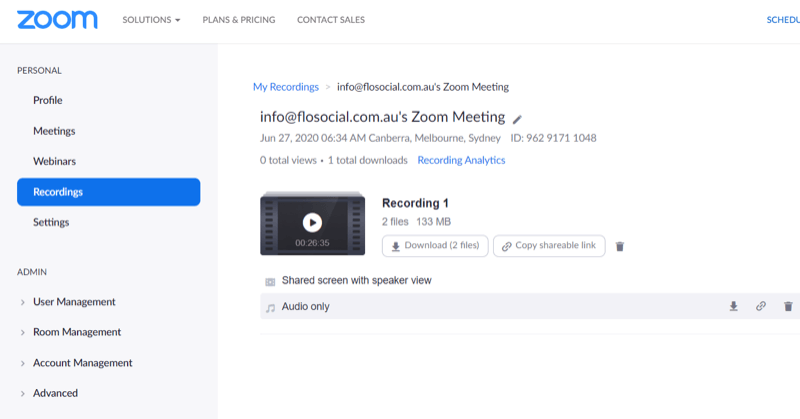Click the film icon beside Shared screen
This screenshot has width=800, height=419.
pyautogui.click(x=270, y=281)
